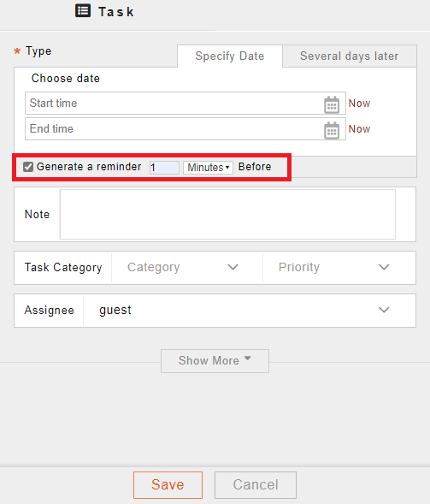Image resolution: width=430 pixels, height=504 pixels.
Task: Expand the Category dropdown
Action: tap(187, 268)
